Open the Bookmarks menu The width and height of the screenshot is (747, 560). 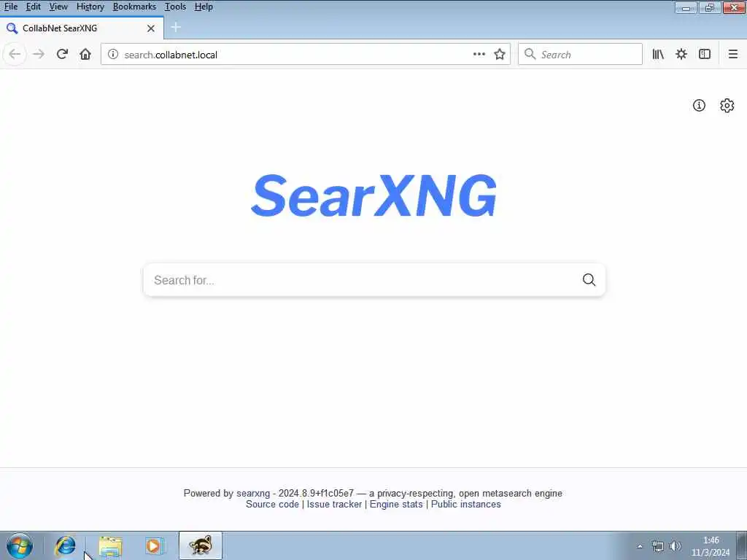point(134,7)
